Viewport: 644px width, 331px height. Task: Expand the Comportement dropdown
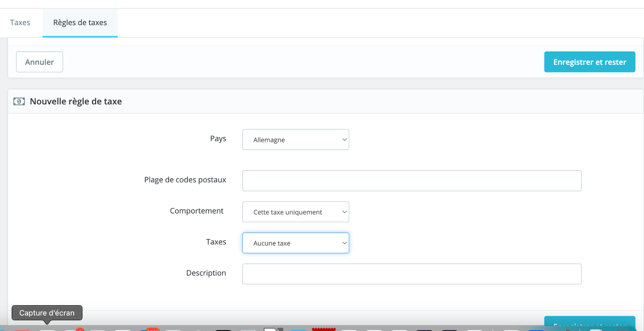[x=296, y=212]
